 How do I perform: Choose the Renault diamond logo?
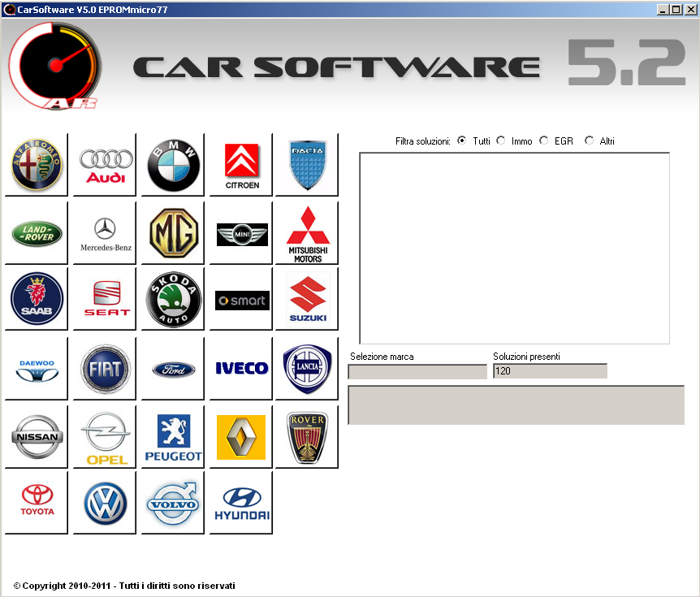click(241, 437)
